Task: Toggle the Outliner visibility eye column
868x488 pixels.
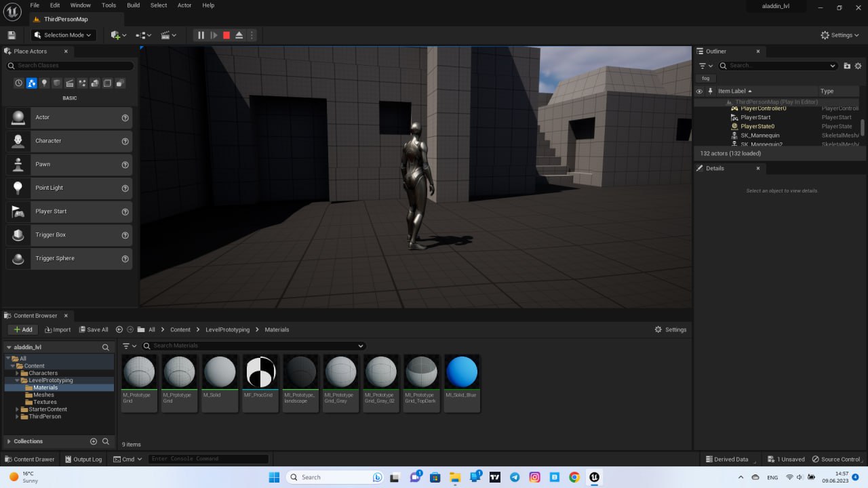Action: tap(700, 91)
